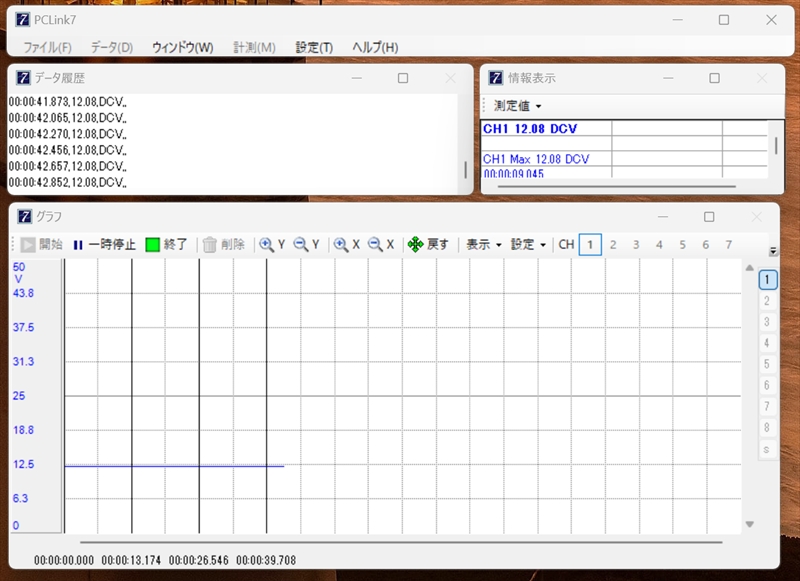This screenshot has width=800, height=581.
Task: Select axis button 7 on right sidebar
Action: pyautogui.click(x=767, y=407)
